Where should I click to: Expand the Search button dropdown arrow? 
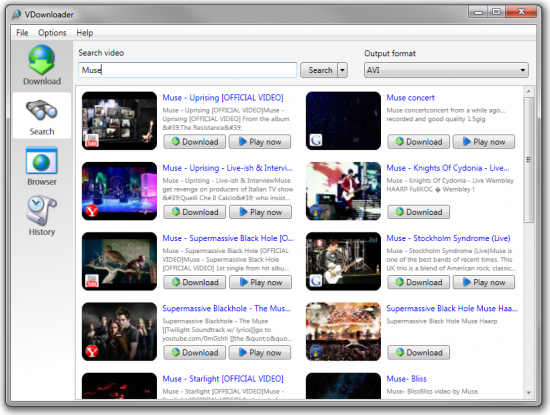pyautogui.click(x=342, y=70)
